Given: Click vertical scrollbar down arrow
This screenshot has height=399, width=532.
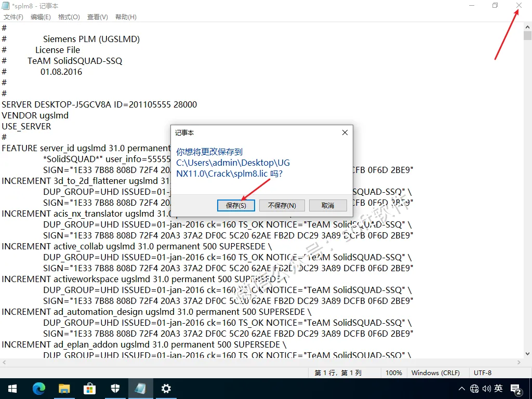Looking at the screenshot, I should [528, 354].
